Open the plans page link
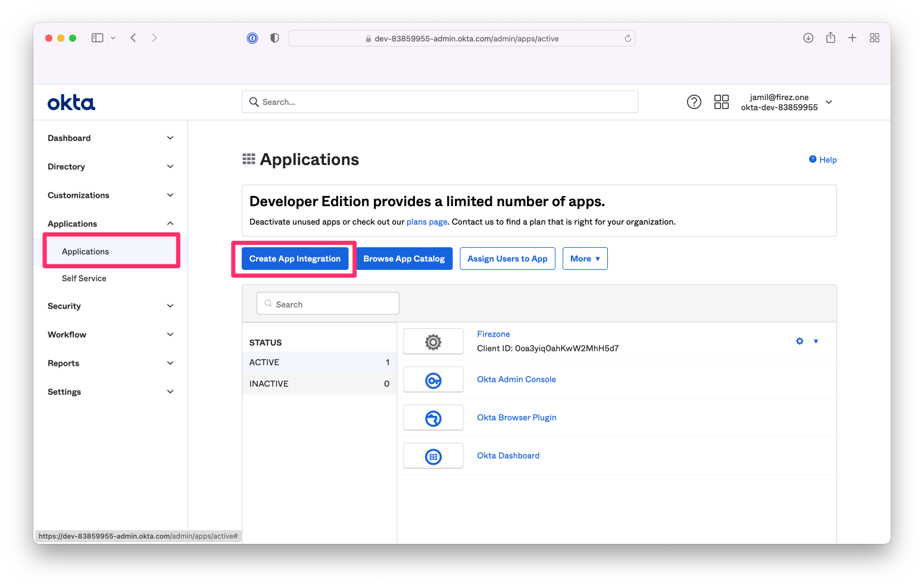924x588 pixels. point(426,221)
